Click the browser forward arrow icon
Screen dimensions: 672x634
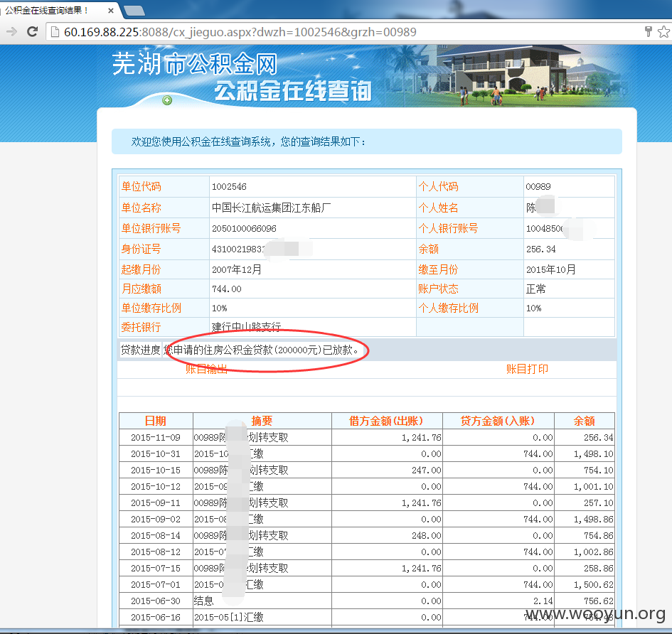coord(11,32)
